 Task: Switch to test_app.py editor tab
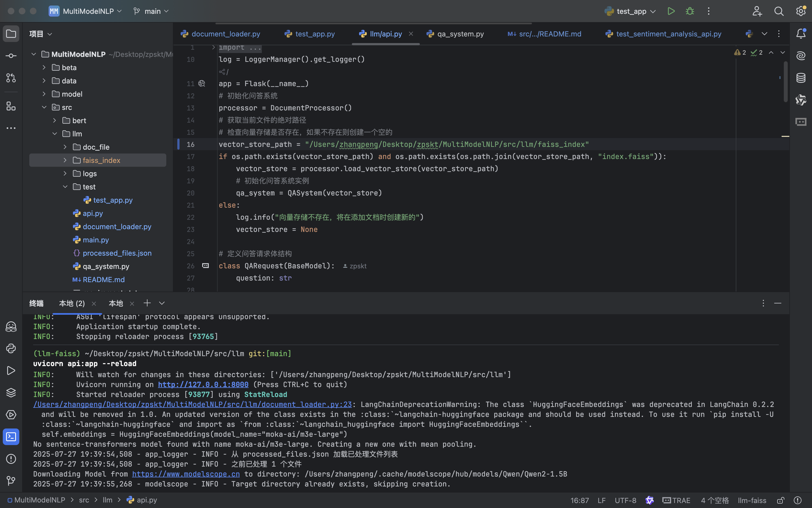310,34
